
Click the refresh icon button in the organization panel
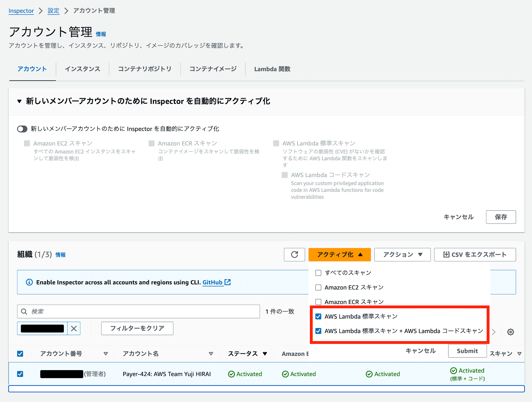pos(294,255)
